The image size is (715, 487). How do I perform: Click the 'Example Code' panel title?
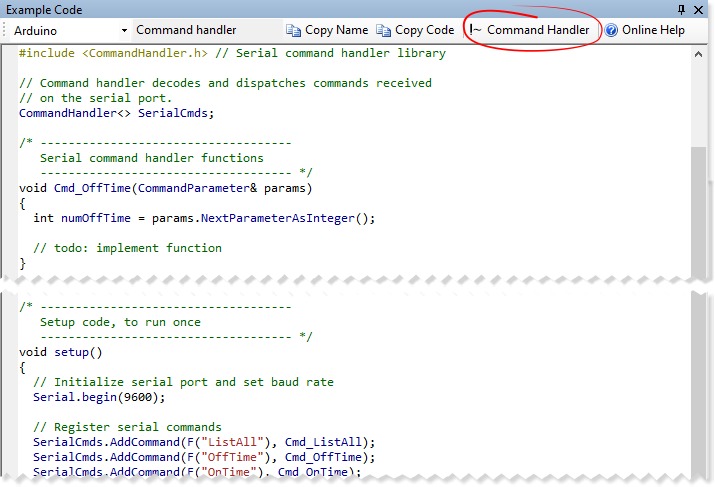[44, 10]
